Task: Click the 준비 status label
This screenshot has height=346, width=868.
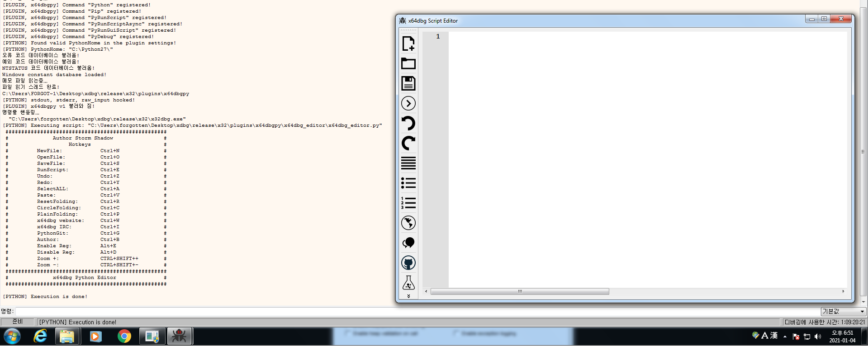Action: (18, 322)
